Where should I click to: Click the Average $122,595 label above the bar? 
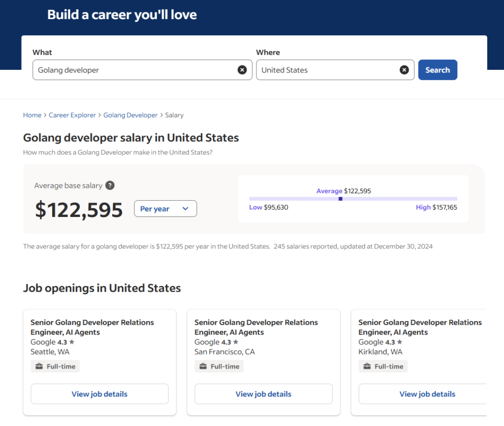[x=344, y=191]
